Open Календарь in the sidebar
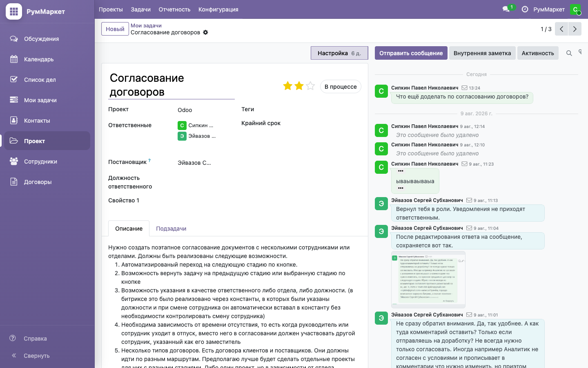The image size is (588, 368). tap(47, 59)
